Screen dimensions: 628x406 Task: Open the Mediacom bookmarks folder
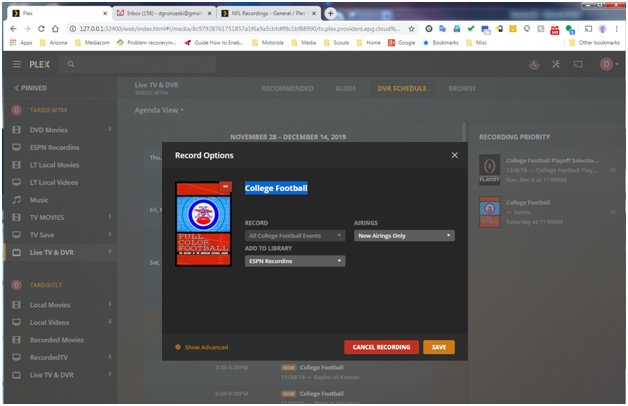[x=92, y=42]
